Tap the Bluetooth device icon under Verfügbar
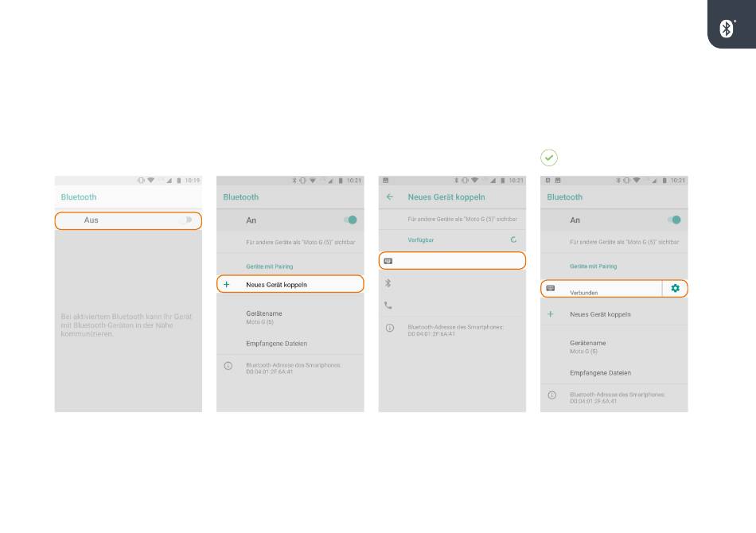 pyautogui.click(x=388, y=283)
